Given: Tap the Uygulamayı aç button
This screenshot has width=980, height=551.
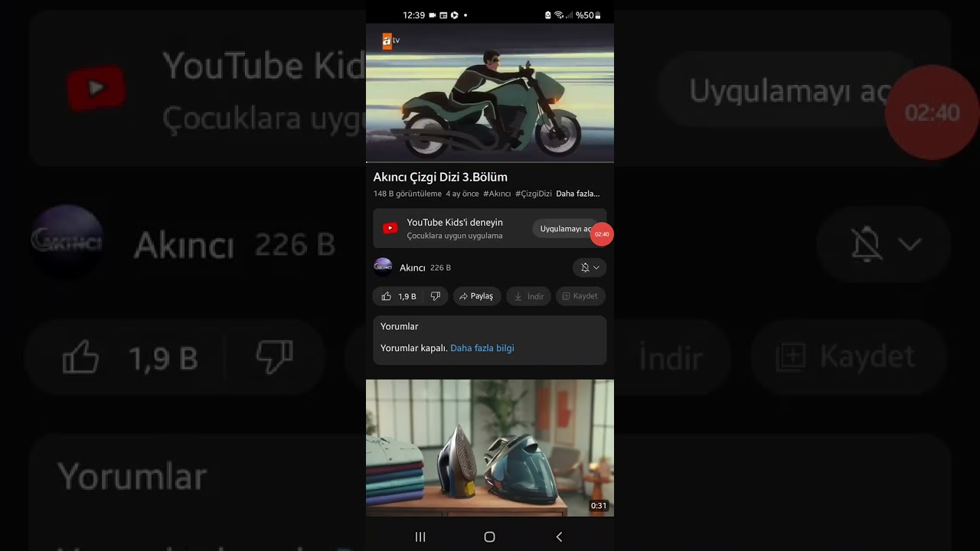Looking at the screenshot, I should 565,229.
